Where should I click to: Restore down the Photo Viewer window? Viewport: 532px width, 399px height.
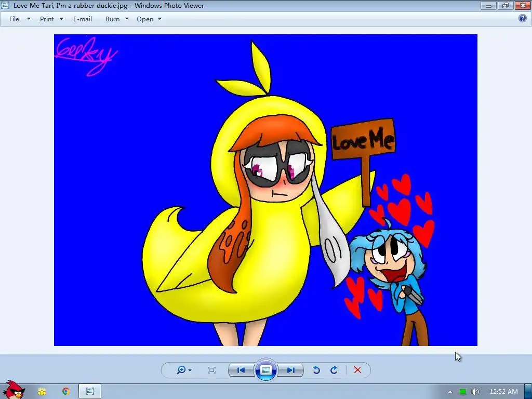[x=505, y=5]
